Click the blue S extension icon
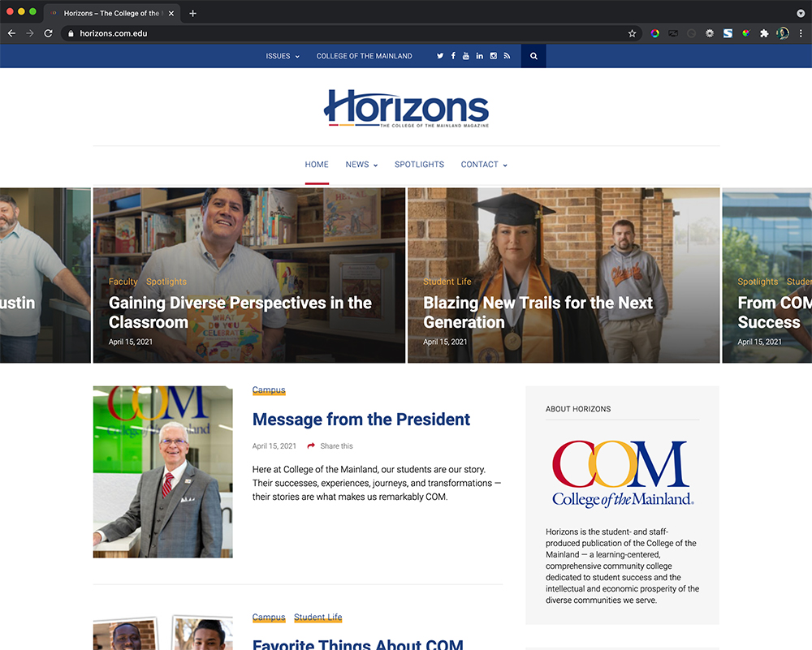812x650 pixels. [x=728, y=33]
